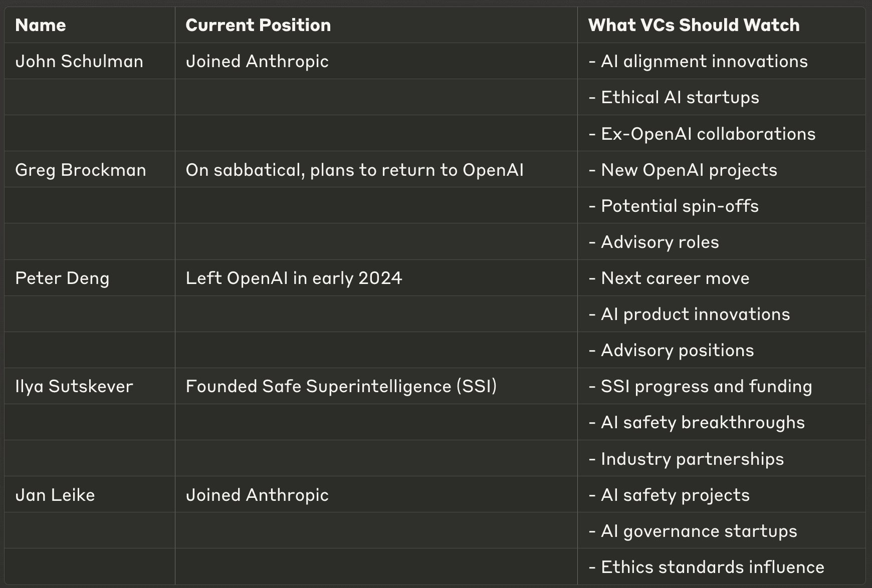Click the What VCs Should Watch header

pyautogui.click(x=721, y=25)
